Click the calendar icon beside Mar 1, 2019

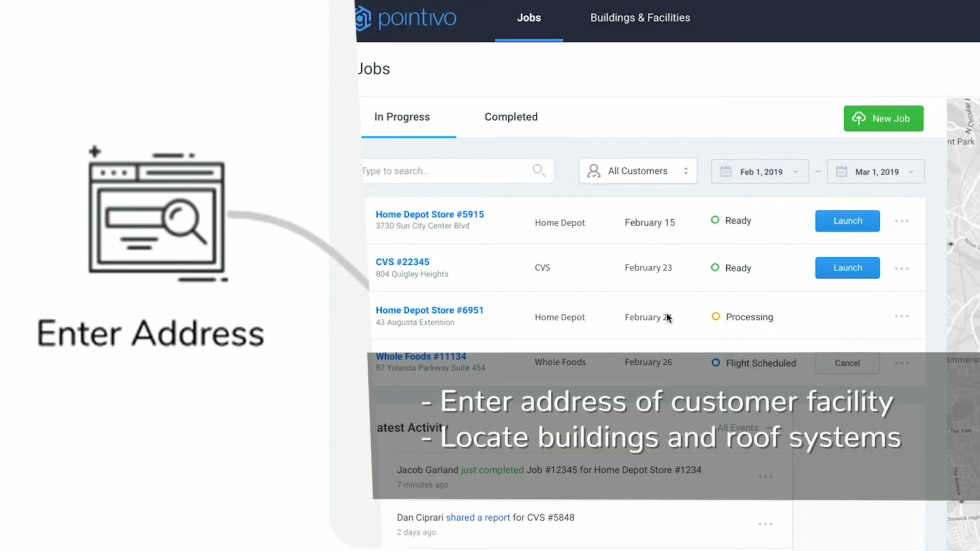(x=841, y=172)
